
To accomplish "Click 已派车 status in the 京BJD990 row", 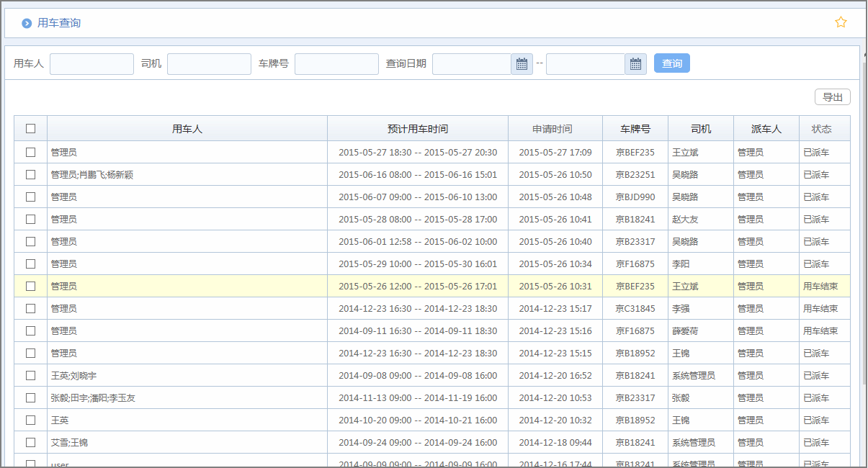I will pyautogui.click(x=816, y=197).
